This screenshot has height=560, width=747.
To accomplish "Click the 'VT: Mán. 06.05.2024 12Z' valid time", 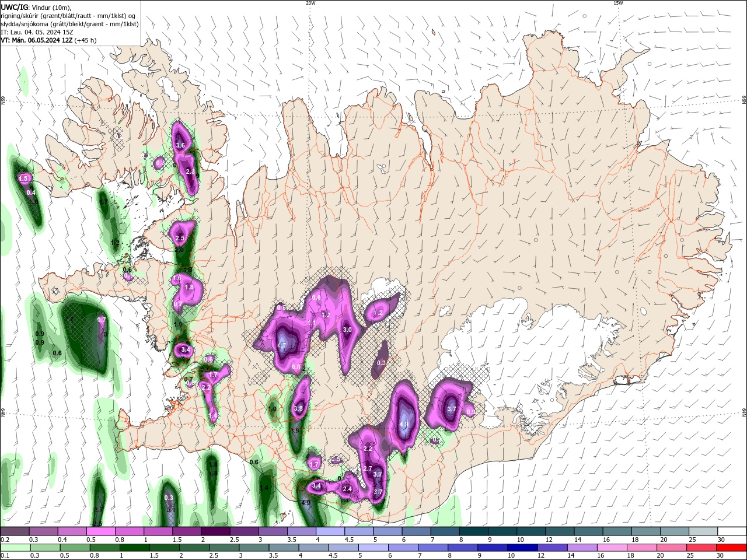I will pos(36,40).
